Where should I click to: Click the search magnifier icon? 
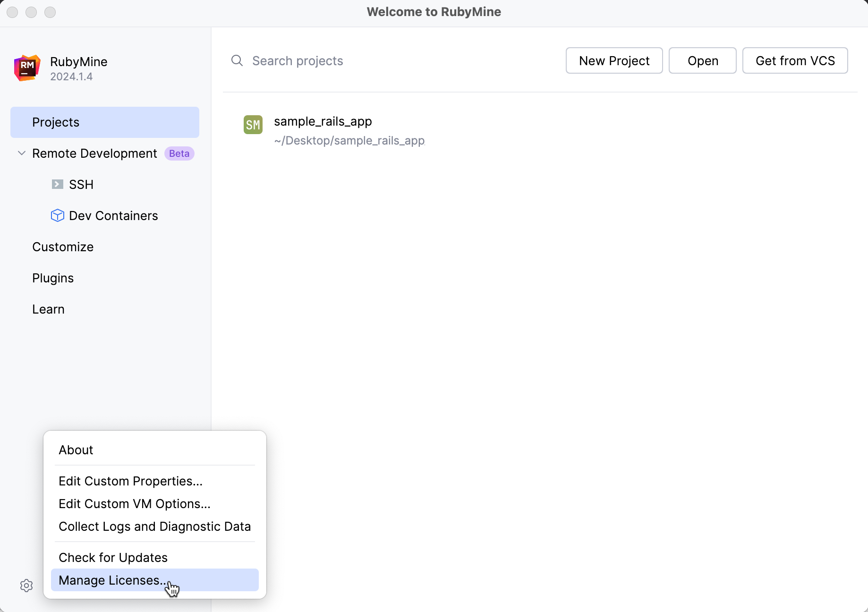click(x=237, y=60)
